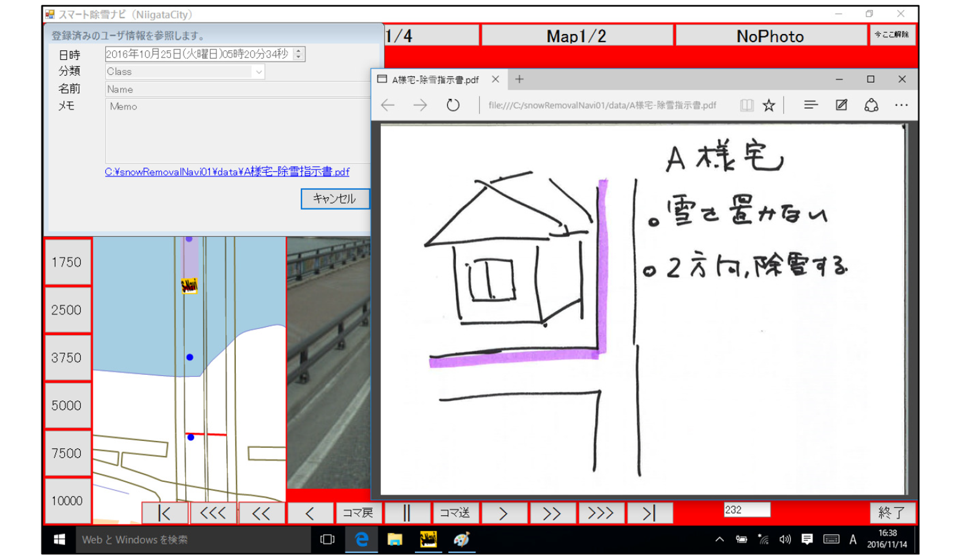
Task: Set map scale to 2500
Action: pos(67,310)
